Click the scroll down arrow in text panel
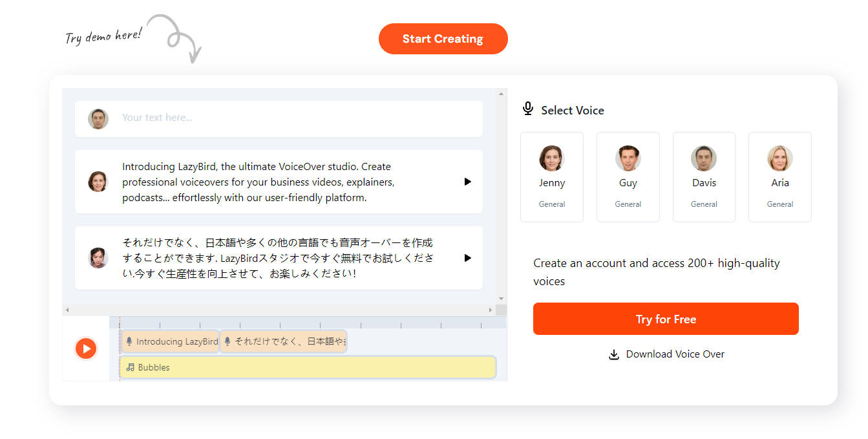 501,299
